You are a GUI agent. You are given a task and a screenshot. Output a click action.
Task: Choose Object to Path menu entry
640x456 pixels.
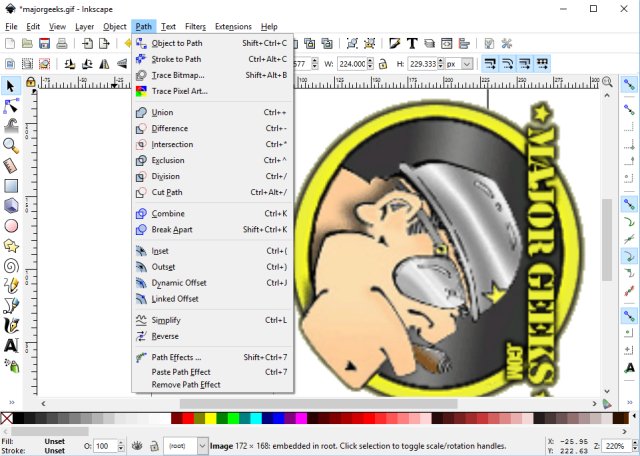[x=212, y=43]
